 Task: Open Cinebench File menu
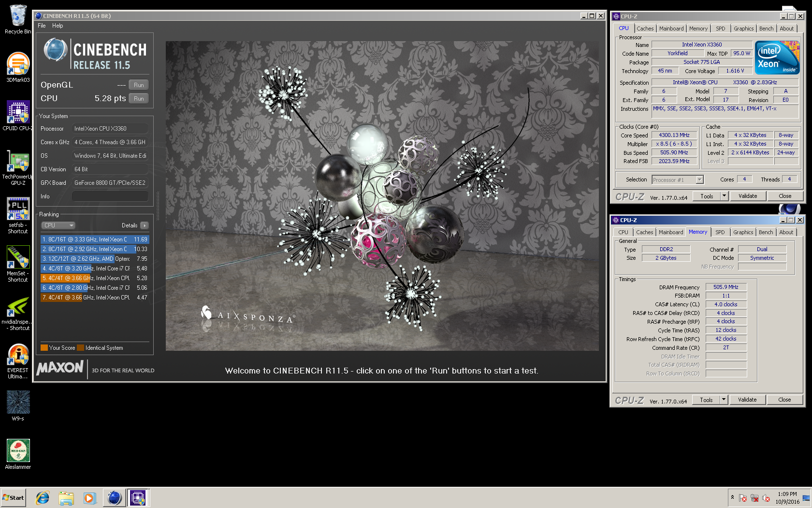point(42,26)
